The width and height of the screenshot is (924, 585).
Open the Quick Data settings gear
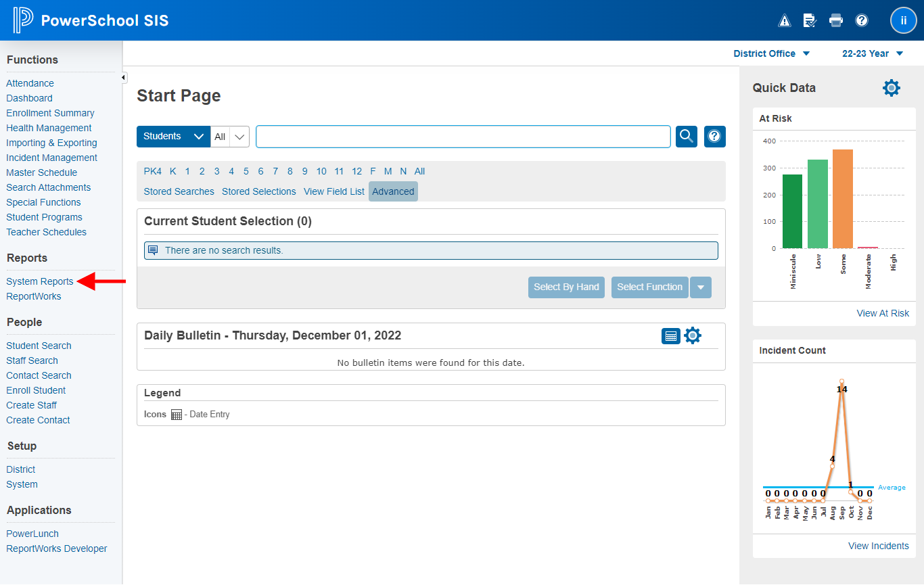pyautogui.click(x=892, y=88)
